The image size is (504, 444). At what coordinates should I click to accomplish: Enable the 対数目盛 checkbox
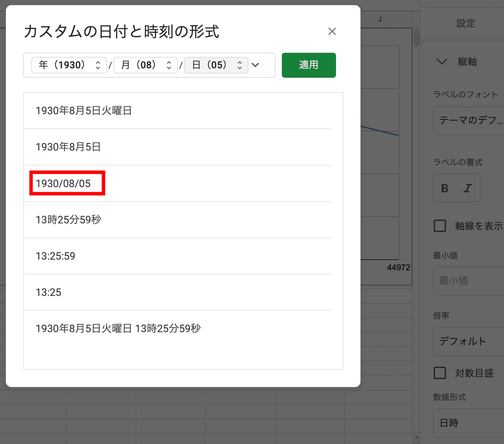tap(440, 373)
